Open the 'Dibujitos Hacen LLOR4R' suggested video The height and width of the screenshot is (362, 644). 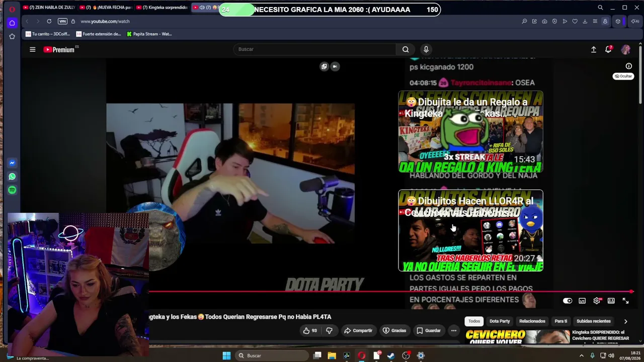pos(470,230)
